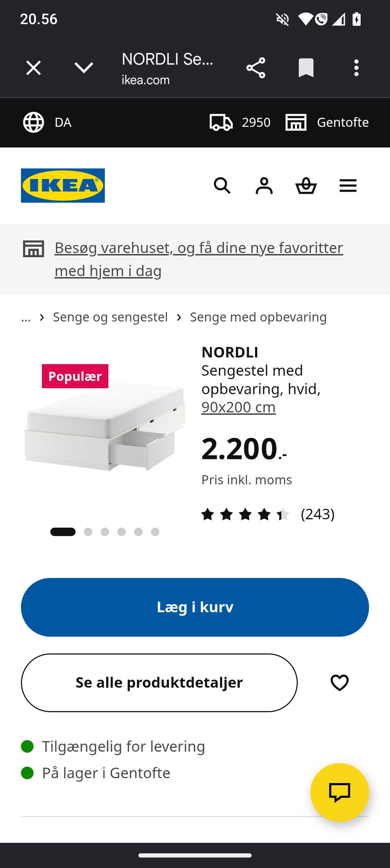The width and height of the screenshot is (390, 868).
Task: Click the IKEA logo
Action: 63,186
